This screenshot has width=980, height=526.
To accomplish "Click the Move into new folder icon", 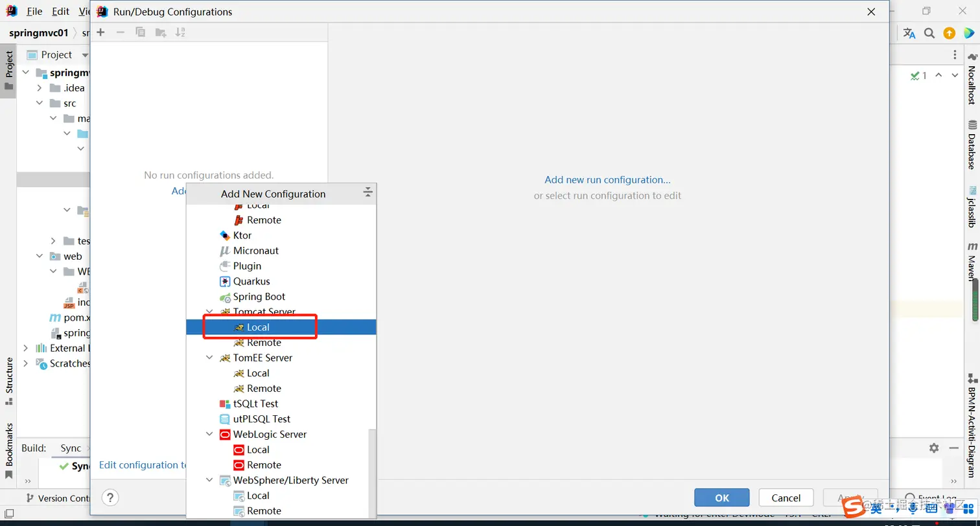I will click(x=161, y=32).
